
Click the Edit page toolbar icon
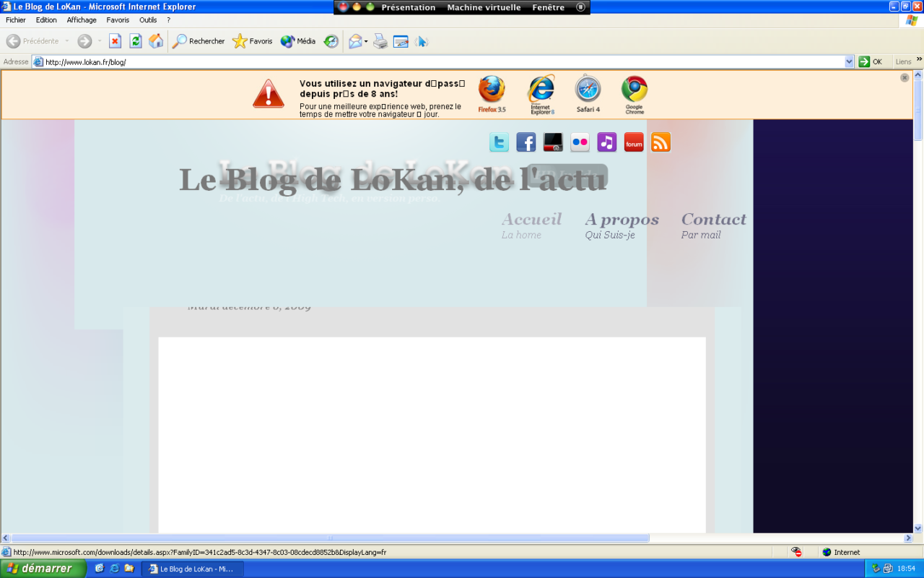401,41
